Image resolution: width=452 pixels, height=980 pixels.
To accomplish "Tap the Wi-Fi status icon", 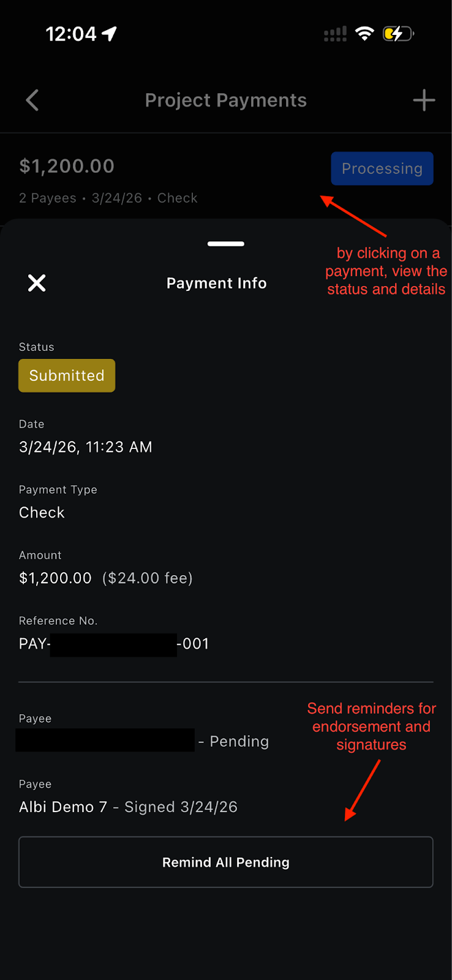I will click(x=364, y=34).
